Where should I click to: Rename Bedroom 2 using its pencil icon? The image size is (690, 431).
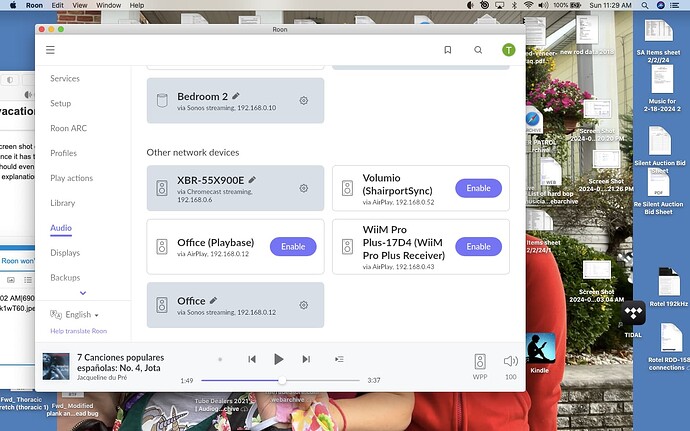[236, 96]
